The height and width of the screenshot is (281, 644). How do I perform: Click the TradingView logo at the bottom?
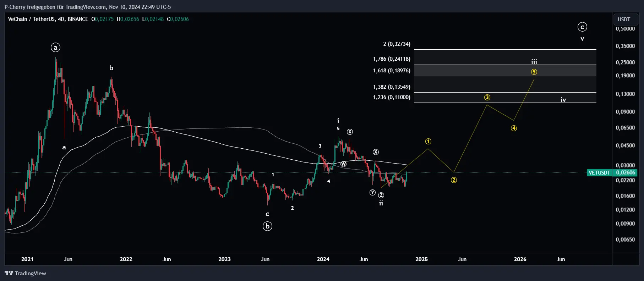coord(25,273)
